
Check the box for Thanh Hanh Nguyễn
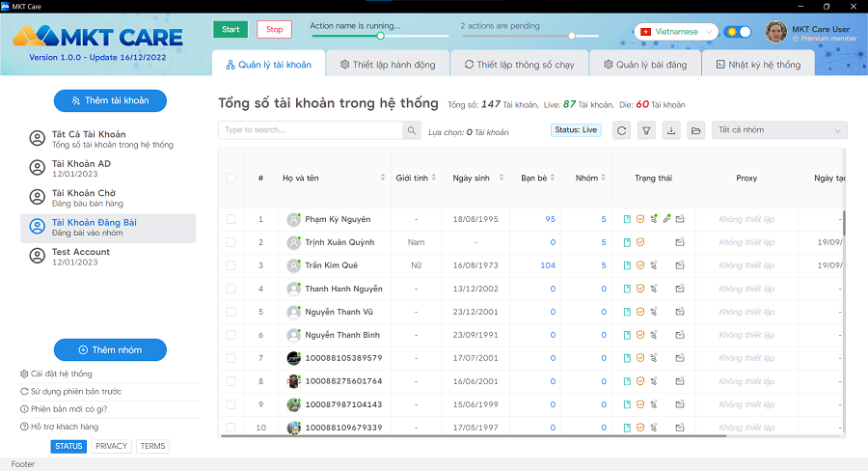231,289
